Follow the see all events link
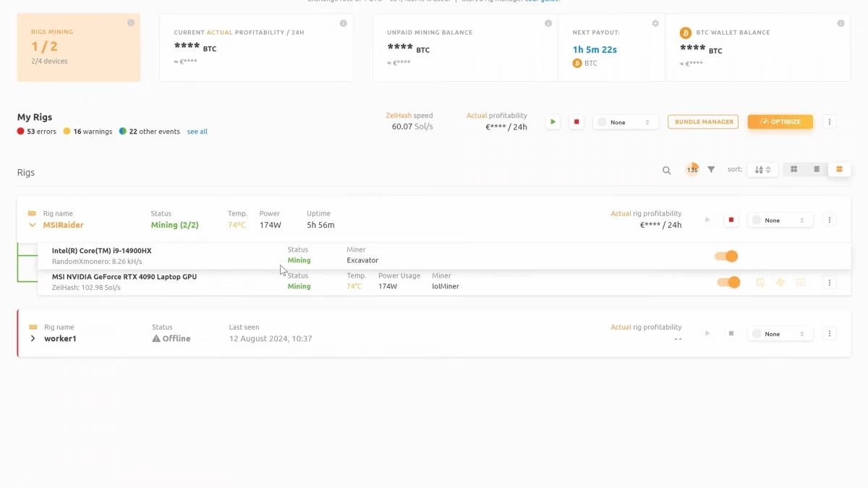The width and height of the screenshot is (868, 488). pyautogui.click(x=197, y=132)
